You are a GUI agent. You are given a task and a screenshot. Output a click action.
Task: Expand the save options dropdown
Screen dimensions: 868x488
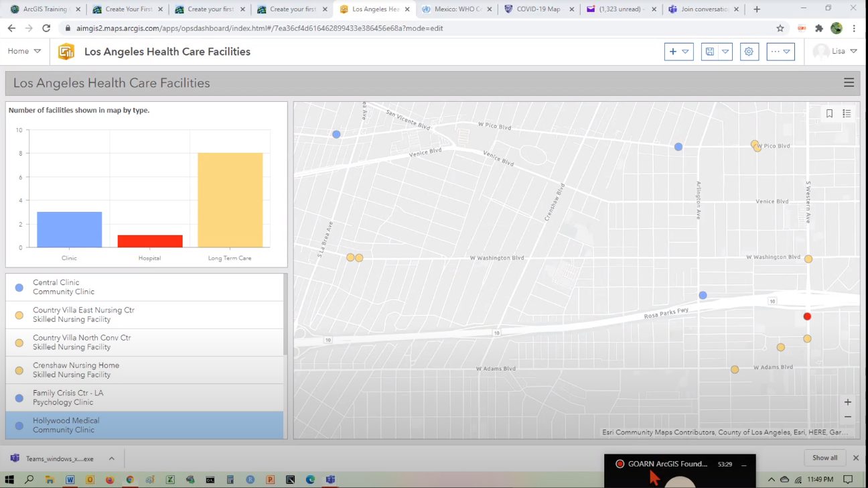coord(725,52)
